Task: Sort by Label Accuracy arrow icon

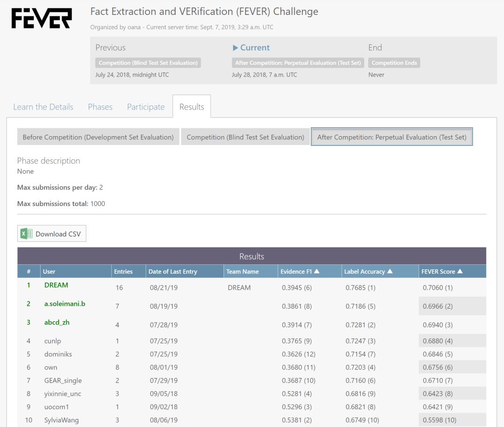Action: [x=390, y=271]
